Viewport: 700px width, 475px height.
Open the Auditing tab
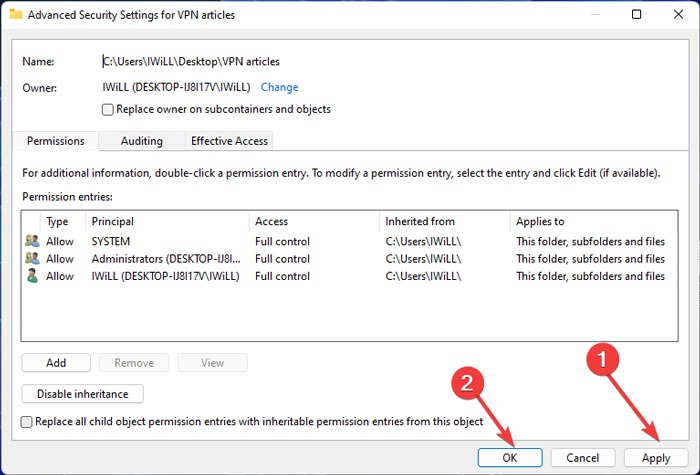(x=142, y=141)
